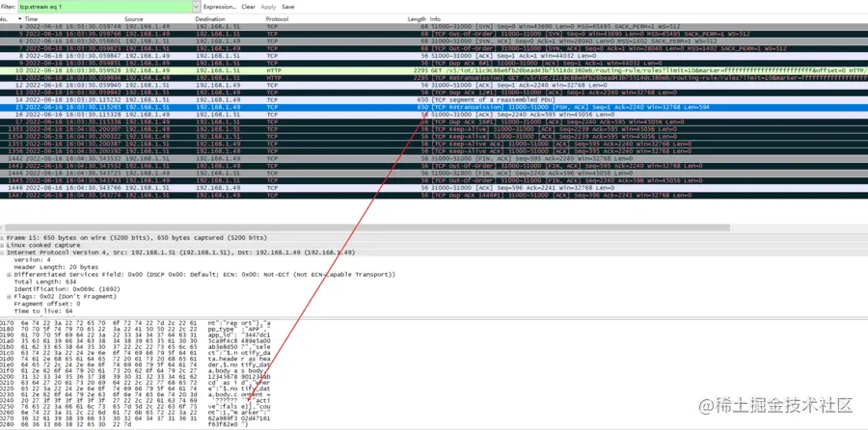
Task: Select packet 16 row
Action: (x=434, y=115)
